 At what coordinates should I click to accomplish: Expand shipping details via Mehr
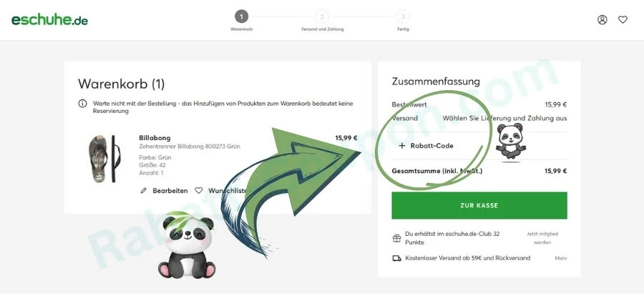[561, 258]
